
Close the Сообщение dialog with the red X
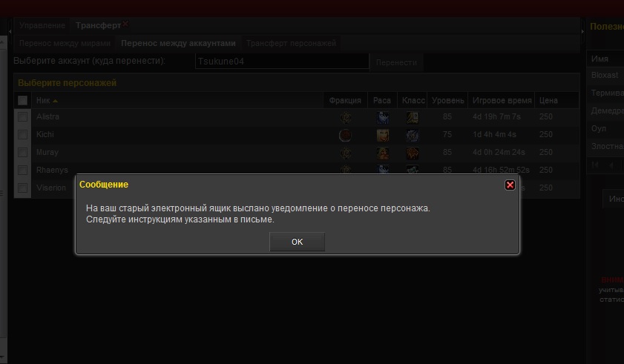pos(510,185)
